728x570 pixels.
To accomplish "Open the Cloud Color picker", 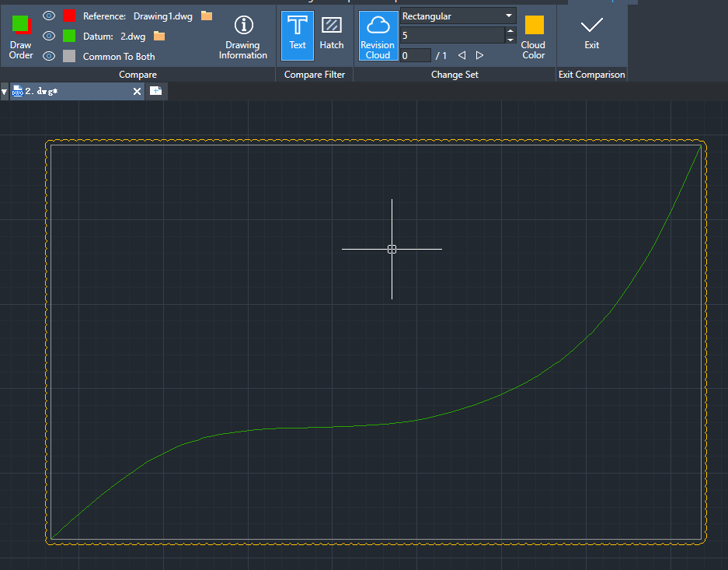I will click(x=534, y=37).
